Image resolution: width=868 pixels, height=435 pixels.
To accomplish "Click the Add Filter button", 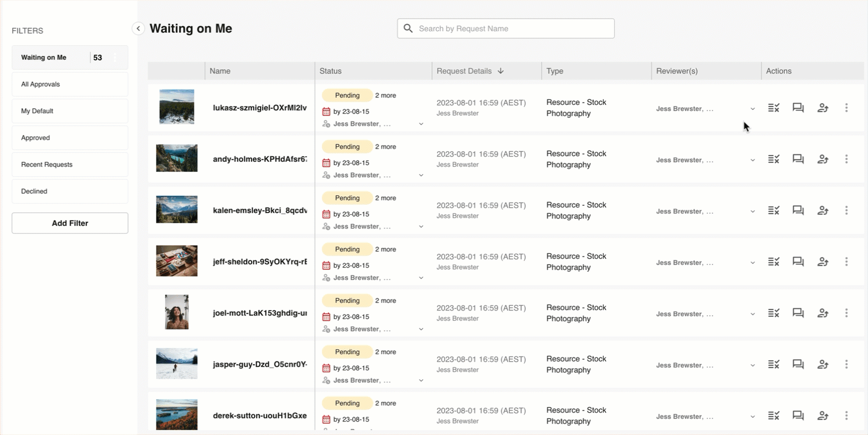I will coord(70,223).
